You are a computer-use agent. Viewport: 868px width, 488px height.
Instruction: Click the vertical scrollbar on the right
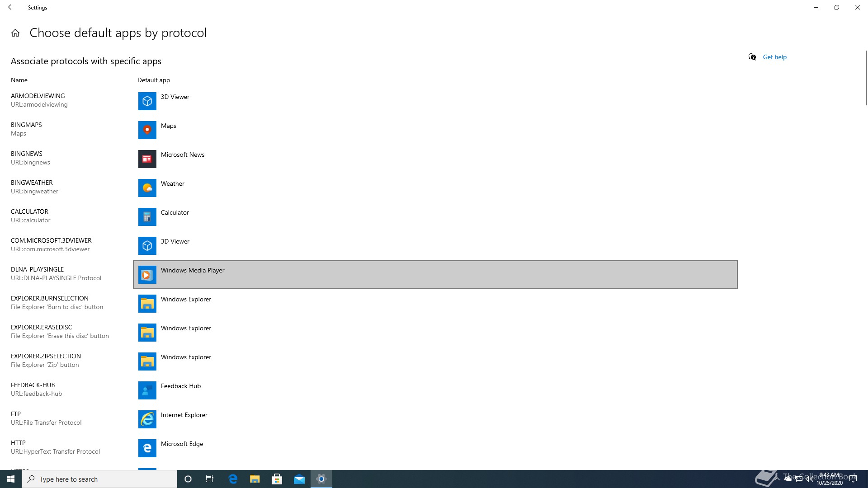[866, 79]
